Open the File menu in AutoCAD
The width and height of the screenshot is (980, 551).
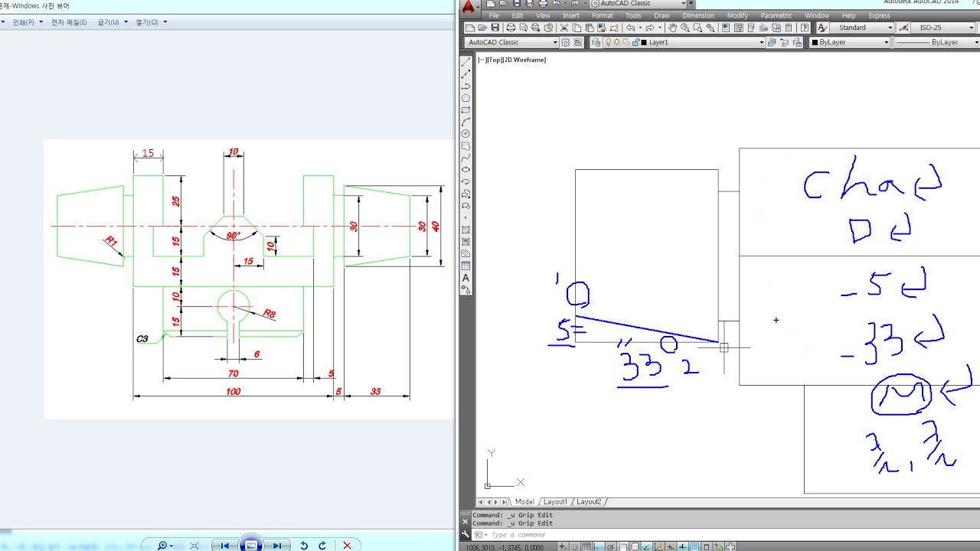(x=494, y=15)
